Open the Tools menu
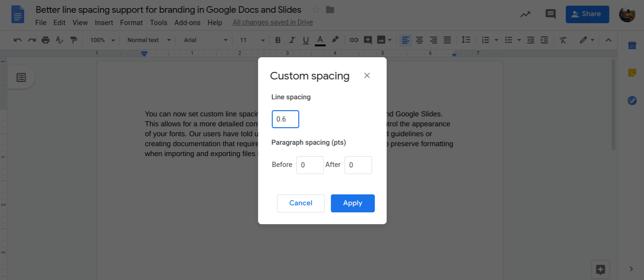Image resolution: width=644 pixels, height=280 pixels. (x=159, y=22)
